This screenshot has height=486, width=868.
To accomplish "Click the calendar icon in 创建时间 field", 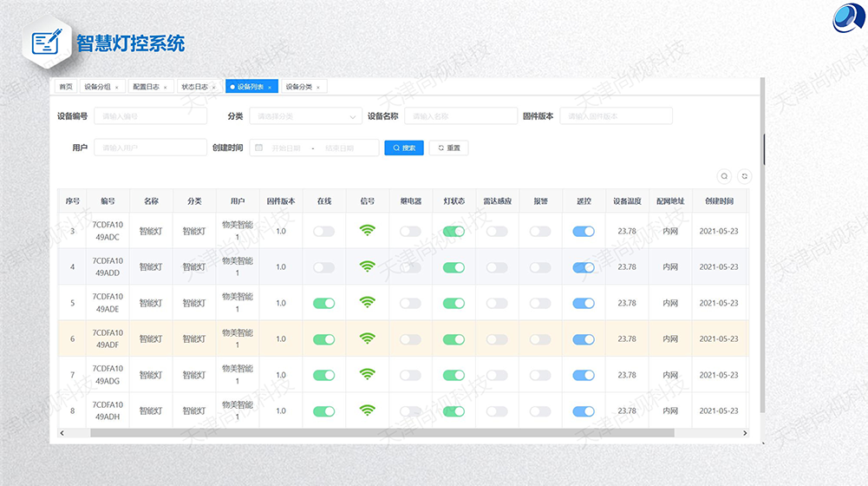I will 258,148.
